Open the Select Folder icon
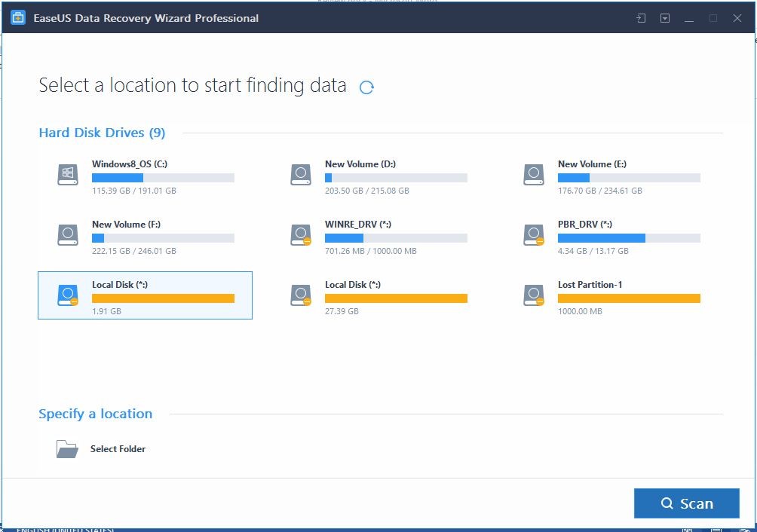The image size is (757, 532). tap(67, 449)
